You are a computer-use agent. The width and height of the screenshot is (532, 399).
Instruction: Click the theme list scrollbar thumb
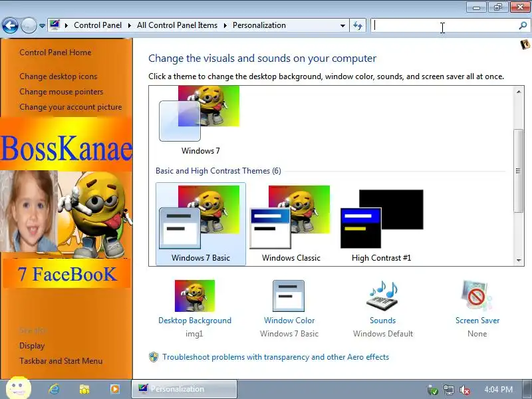click(519, 171)
